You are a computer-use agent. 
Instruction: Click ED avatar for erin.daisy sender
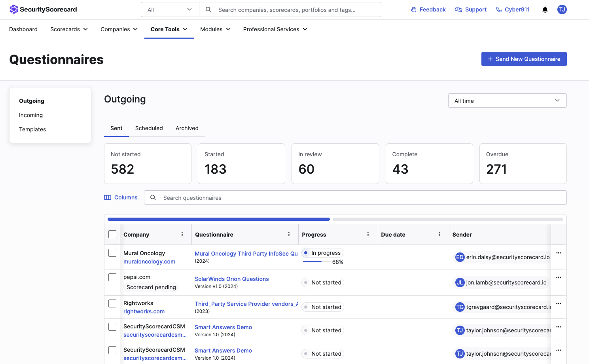point(460,257)
